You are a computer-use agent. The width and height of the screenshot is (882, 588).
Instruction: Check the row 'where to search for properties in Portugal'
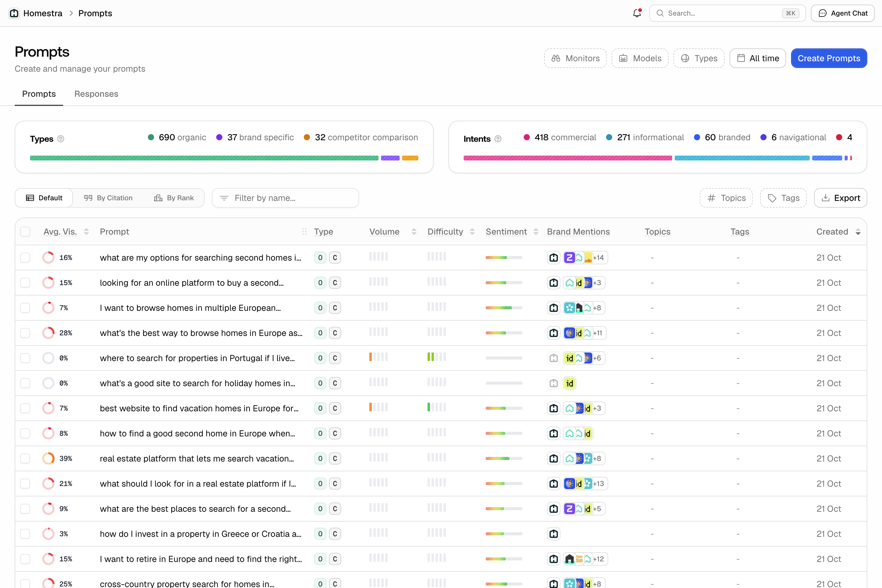(x=25, y=358)
